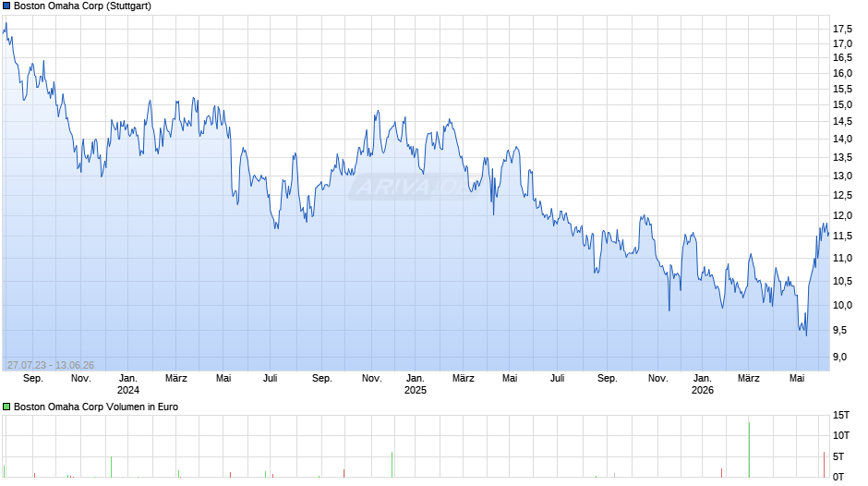Click the 'Boston Omaha Corp Volumen in Euro' label
The image size is (868, 486).
tap(96, 407)
